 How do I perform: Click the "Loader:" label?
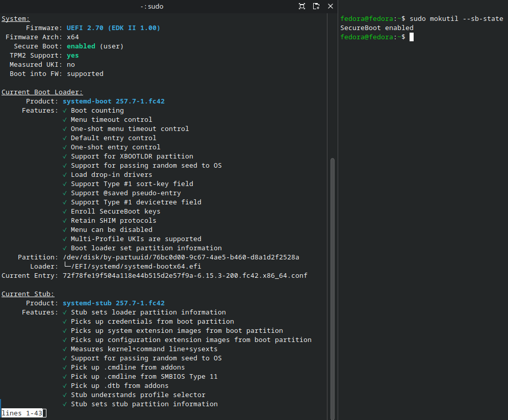[44, 267]
